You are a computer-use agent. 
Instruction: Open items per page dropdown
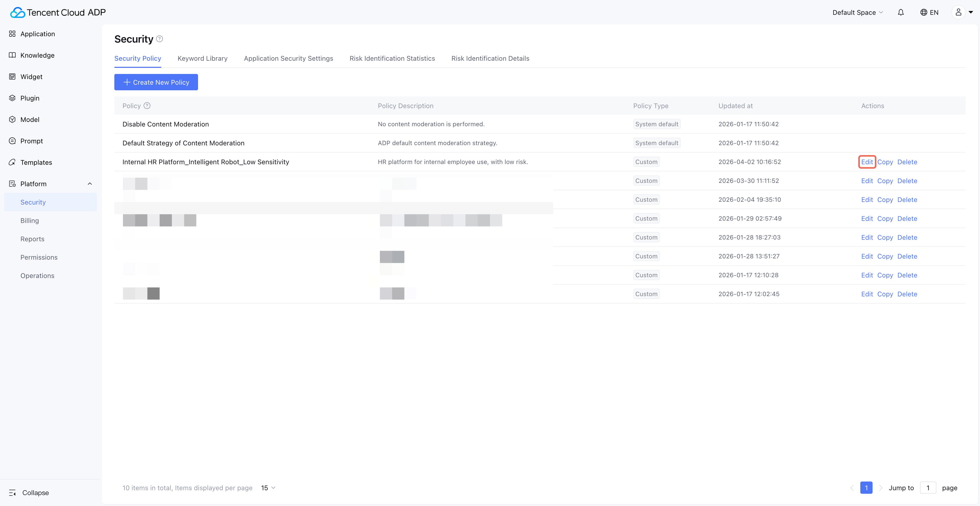coord(268,488)
